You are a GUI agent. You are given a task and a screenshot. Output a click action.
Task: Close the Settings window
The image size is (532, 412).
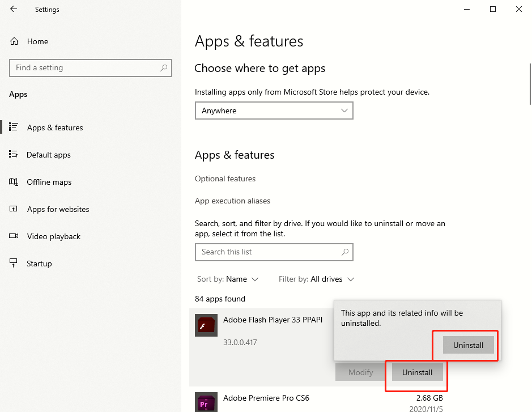pyautogui.click(x=519, y=9)
